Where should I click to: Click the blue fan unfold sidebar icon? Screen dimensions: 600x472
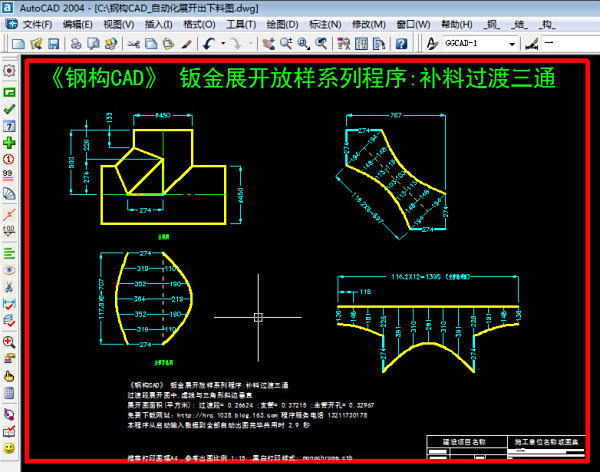coord(9,194)
